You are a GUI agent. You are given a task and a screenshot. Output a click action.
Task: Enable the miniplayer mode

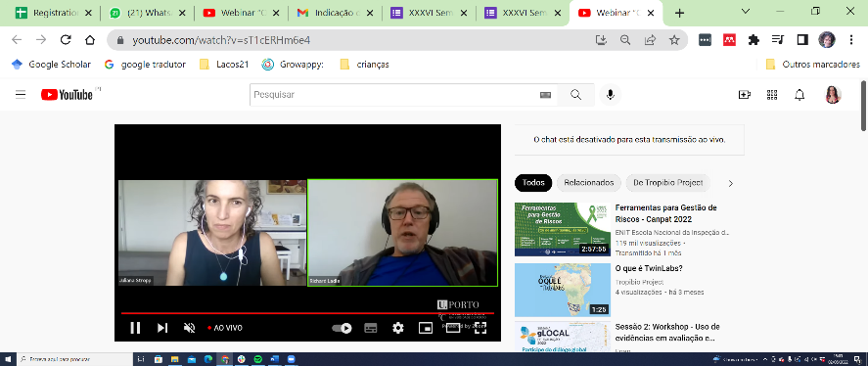[x=425, y=328]
